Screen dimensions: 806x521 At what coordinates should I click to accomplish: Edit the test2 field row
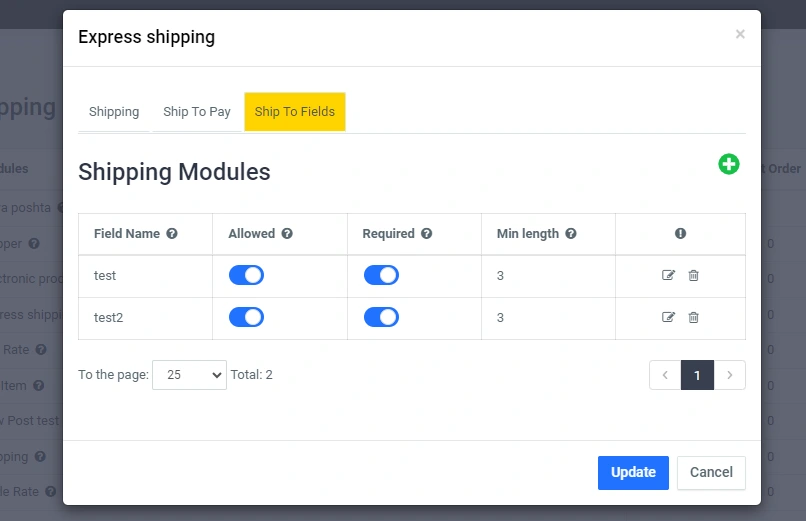pos(669,317)
